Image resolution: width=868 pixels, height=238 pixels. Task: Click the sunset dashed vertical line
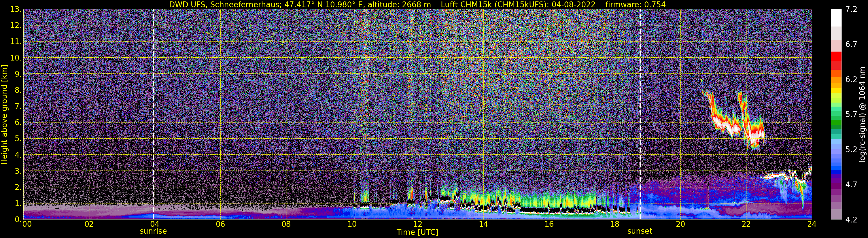(x=640, y=114)
